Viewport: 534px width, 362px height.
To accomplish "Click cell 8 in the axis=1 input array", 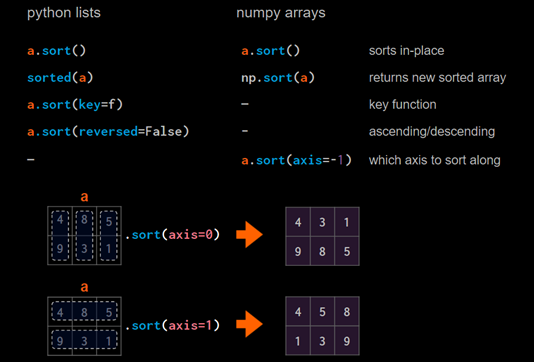I will [84, 312].
